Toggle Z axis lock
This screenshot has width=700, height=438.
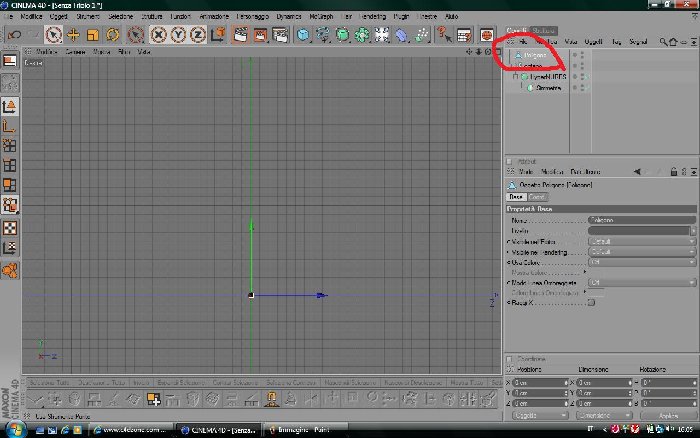point(198,34)
